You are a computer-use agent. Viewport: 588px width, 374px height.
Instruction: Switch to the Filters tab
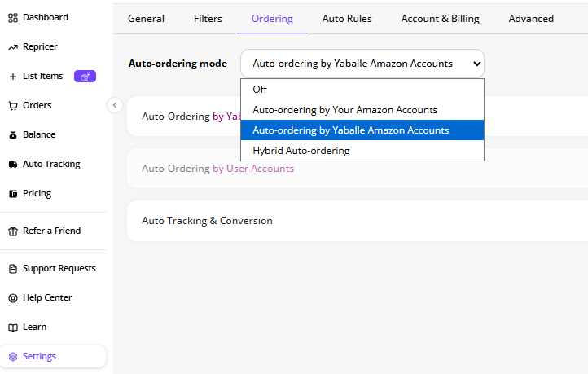pos(208,19)
